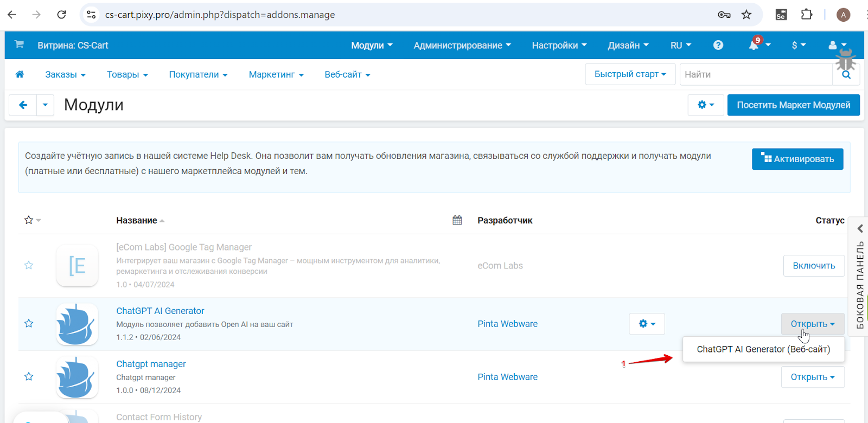Open the Contact Form History addon
The width and height of the screenshot is (868, 423).
point(159,417)
